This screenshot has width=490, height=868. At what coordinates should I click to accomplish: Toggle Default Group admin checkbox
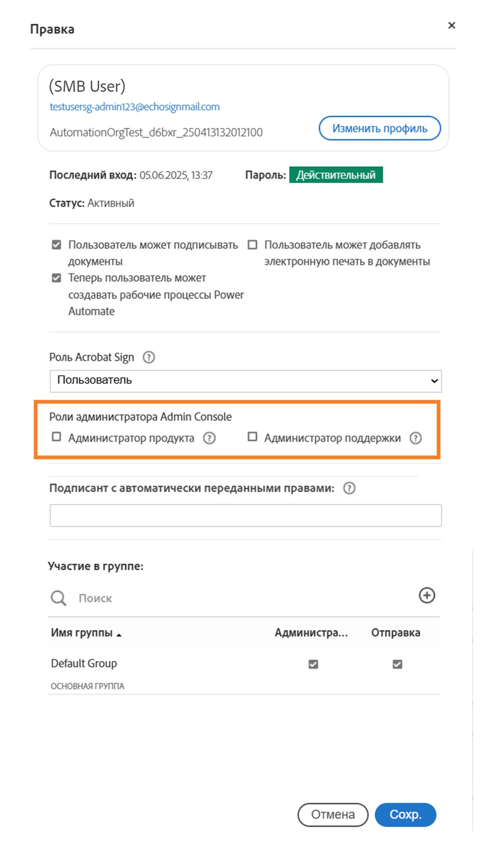pos(313,664)
